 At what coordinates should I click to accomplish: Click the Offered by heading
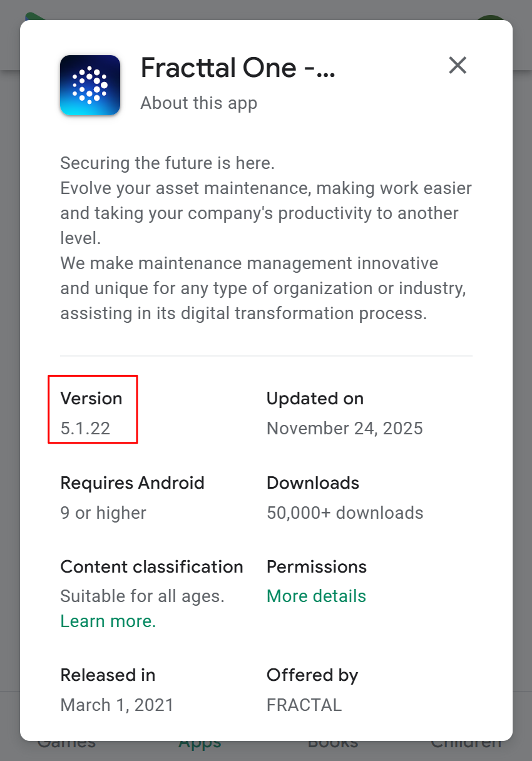click(x=312, y=675)
